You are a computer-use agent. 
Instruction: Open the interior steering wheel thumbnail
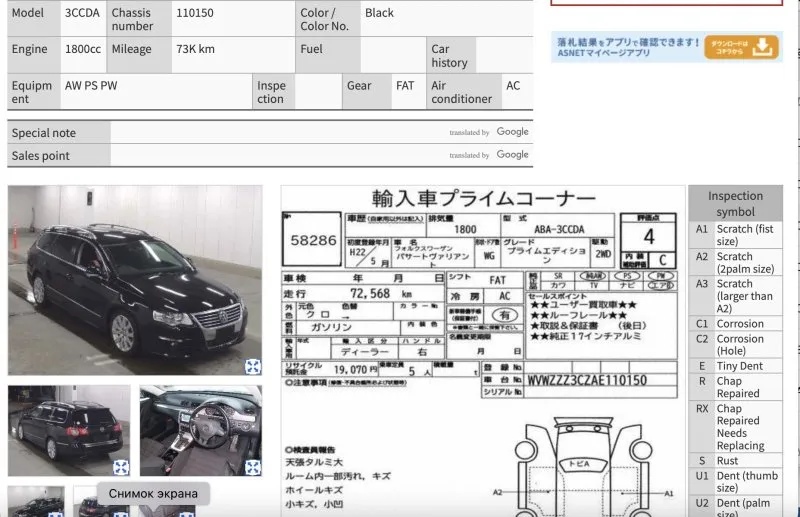(x=201, y=430)
